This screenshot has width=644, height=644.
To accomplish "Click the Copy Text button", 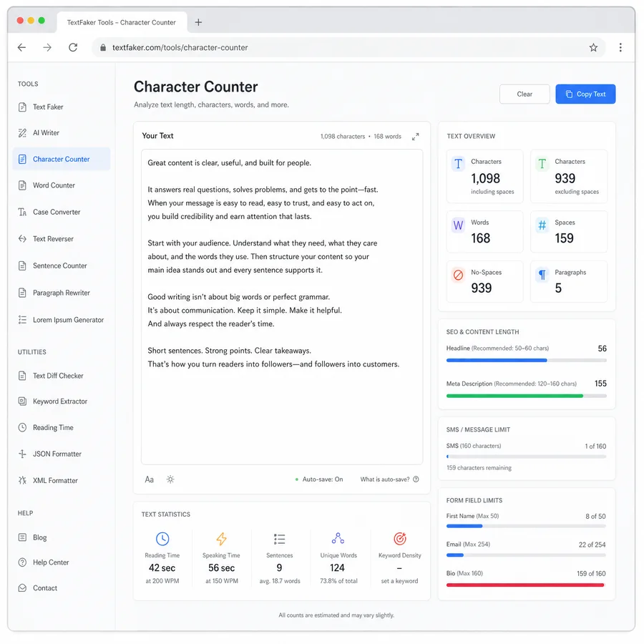I will 585,94.
